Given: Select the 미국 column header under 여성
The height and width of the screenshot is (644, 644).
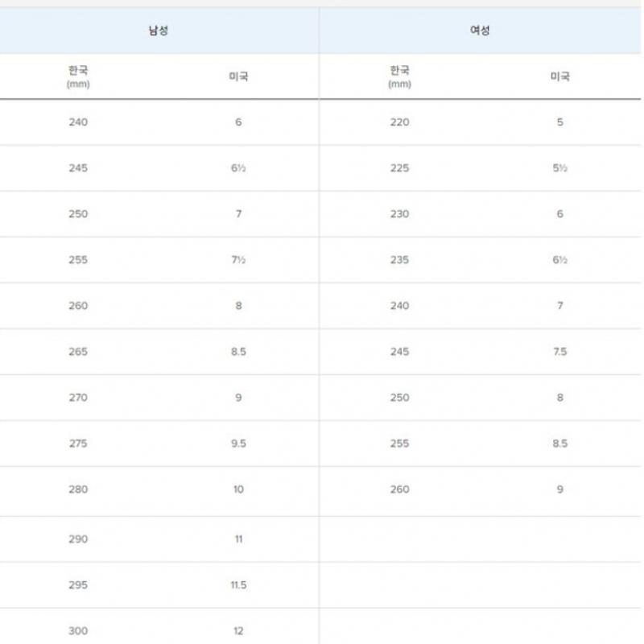Looking at the screenshot, I should coord(559,77).
